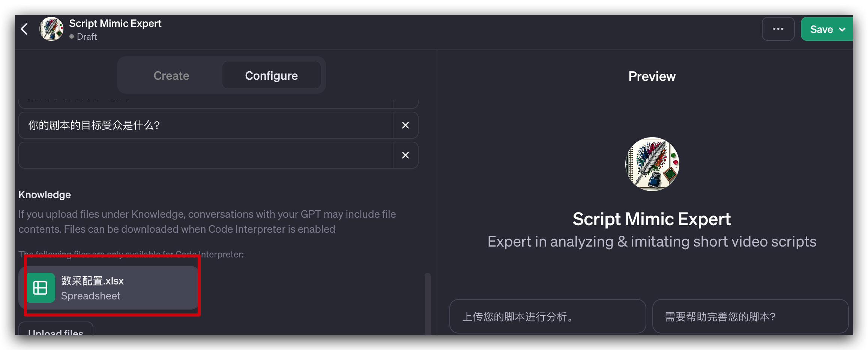The height and width of the screenshot is (350, 868).
Task: Click the Script Mimic Expert header avatar
Action: click(51, 29)
